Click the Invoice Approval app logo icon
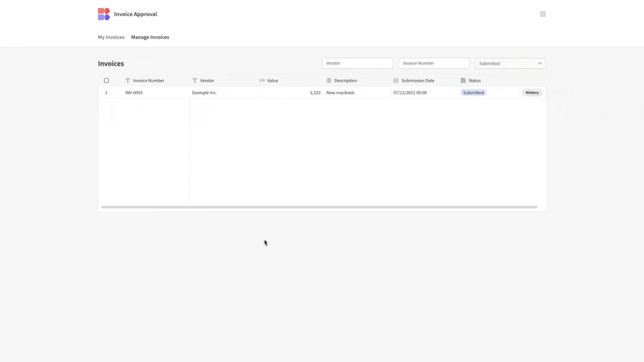 click(104, 14)
